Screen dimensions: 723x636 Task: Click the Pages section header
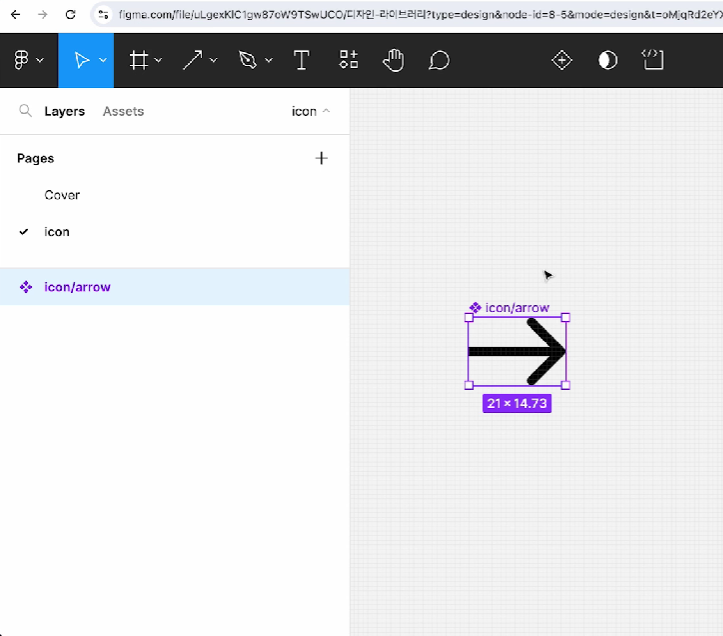pos(36,158)
